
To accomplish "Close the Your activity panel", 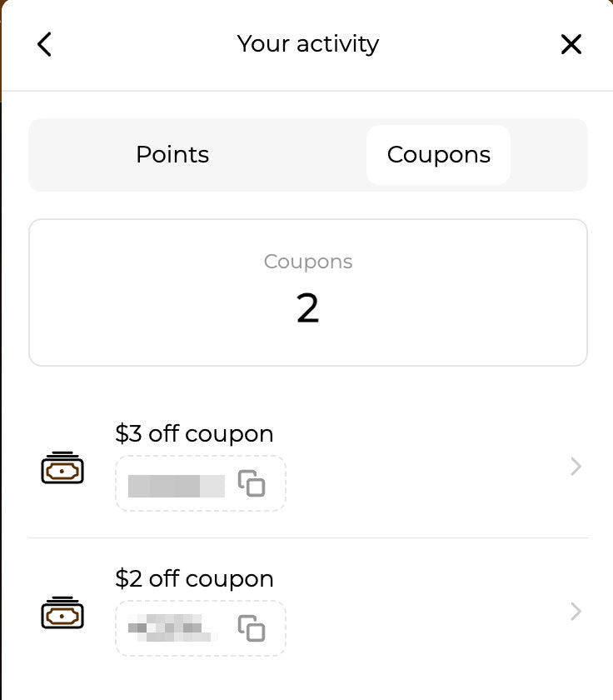I will 571,44.
